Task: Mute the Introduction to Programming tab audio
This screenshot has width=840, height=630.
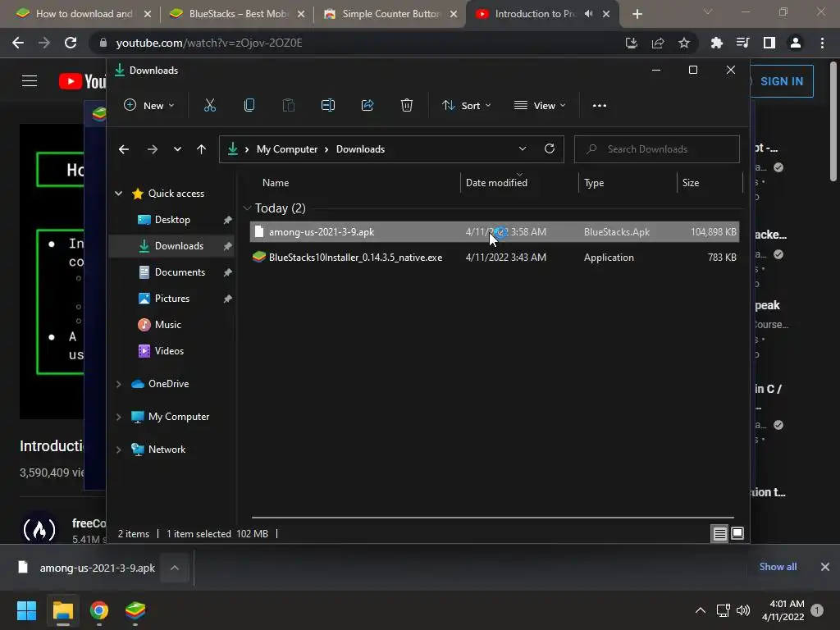Action: [x=589, y=14]
